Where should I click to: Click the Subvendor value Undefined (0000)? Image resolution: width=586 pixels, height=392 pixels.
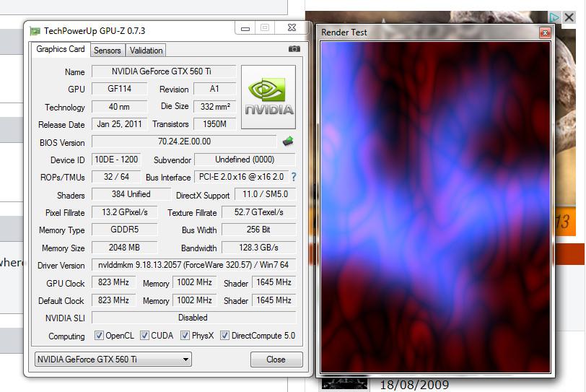point(245,160)
